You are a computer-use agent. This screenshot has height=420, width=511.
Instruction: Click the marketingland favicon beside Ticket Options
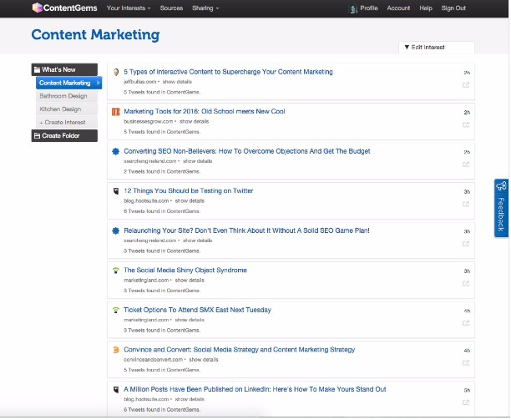point(116,310)
